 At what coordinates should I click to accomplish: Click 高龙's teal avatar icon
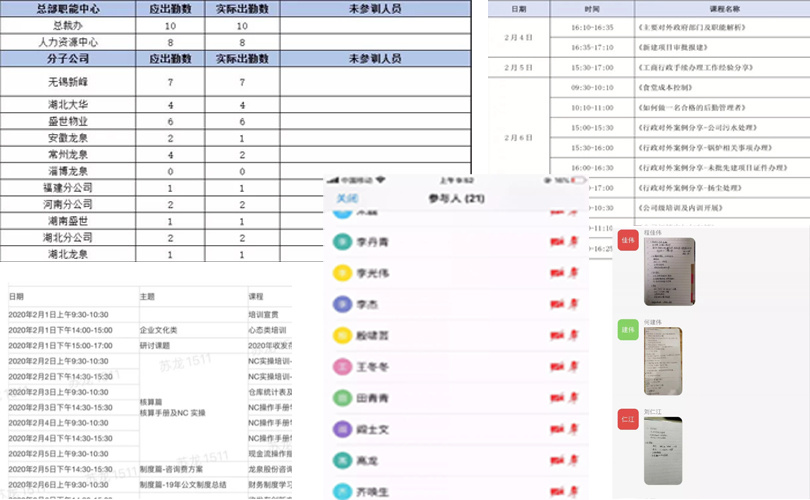tap(341, 460)
